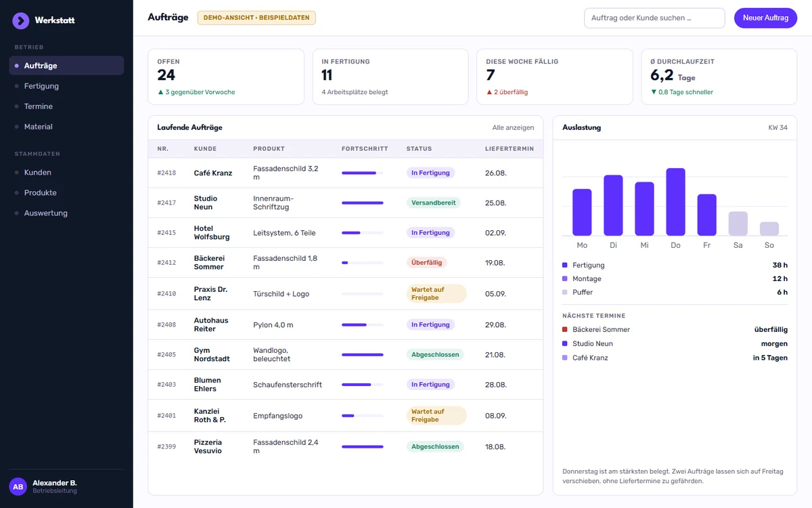812x508 pixels.
Task: Click the Montage legend color swatch
Action: pos(565,279)
